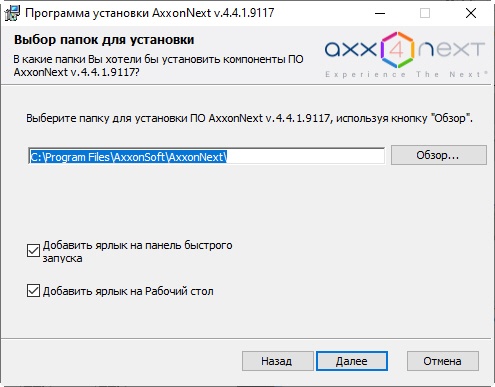Screen dimensions: 495x387
Task: Toggle the desktop shortcut checkbox
Action: [33, 291]
